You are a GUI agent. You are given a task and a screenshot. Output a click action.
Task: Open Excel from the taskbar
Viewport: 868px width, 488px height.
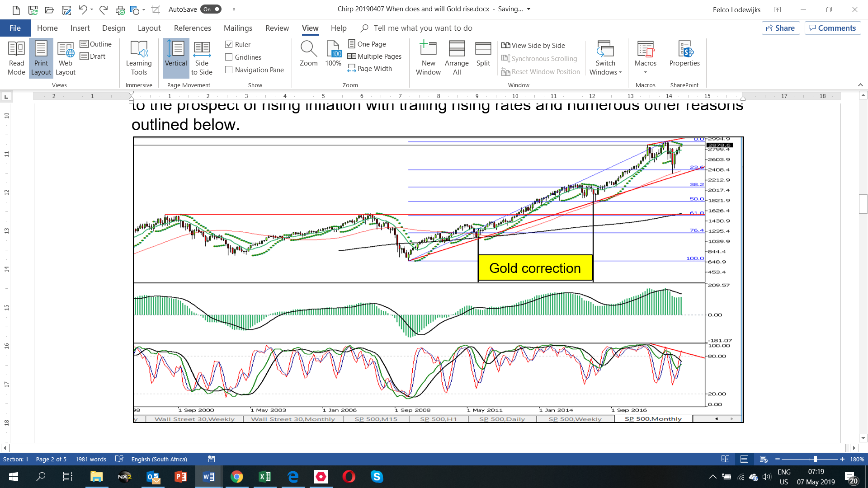tap(265, 477)
